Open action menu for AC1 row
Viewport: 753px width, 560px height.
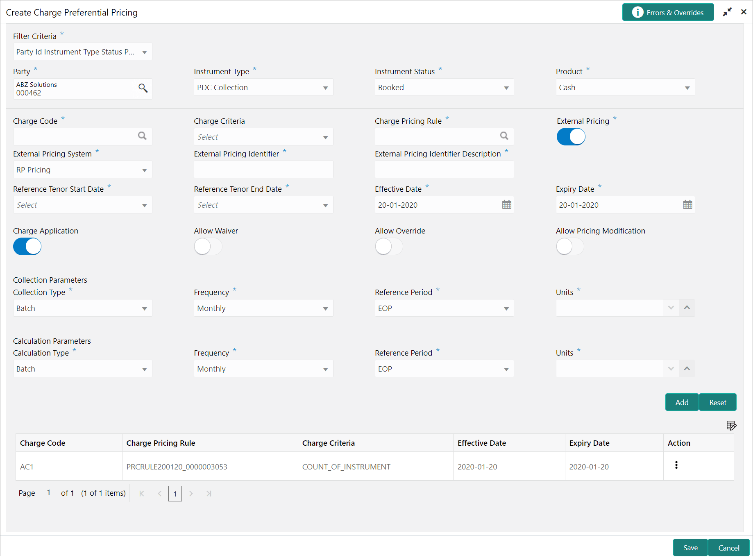[x=676, y=465]
